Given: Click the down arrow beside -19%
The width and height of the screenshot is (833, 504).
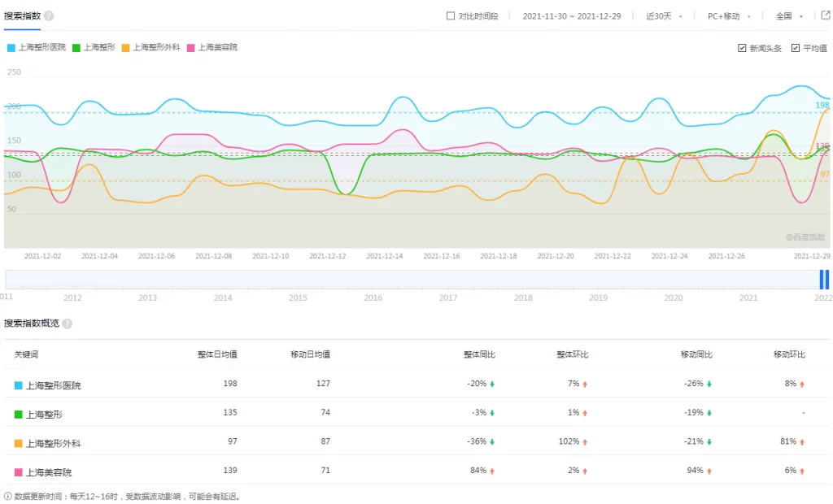Looking at the screenshot, I should [709, 413].
